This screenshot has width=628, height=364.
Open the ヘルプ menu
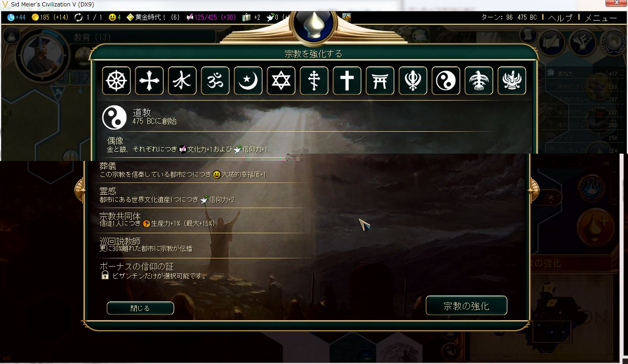click(x=560, y=18)
